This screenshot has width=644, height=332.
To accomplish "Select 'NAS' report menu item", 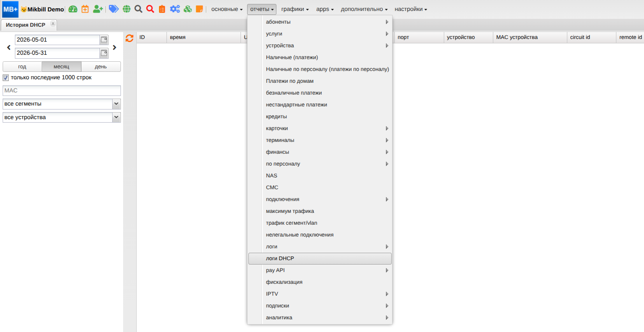I will pos(320,176).
